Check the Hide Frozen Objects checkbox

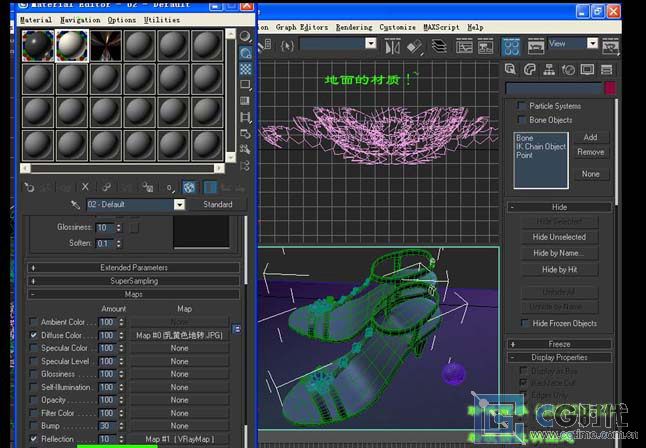pyautogui.click(x=526, y=323)
